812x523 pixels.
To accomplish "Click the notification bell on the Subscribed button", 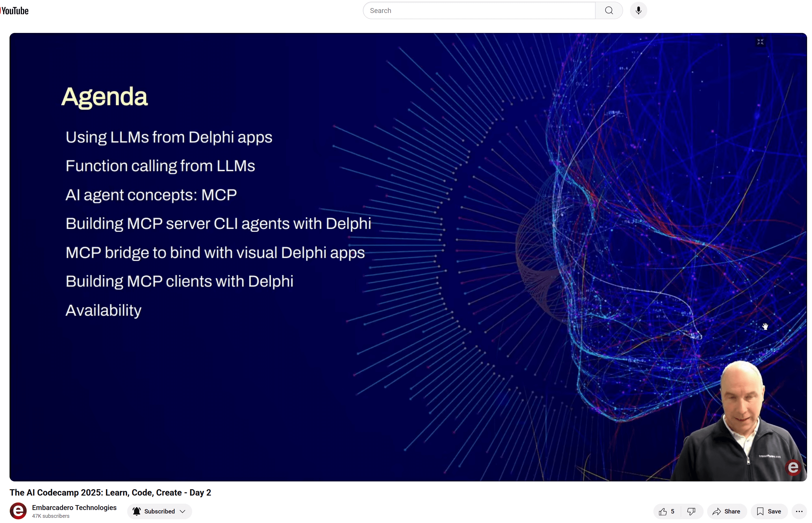I will [137, 511].
